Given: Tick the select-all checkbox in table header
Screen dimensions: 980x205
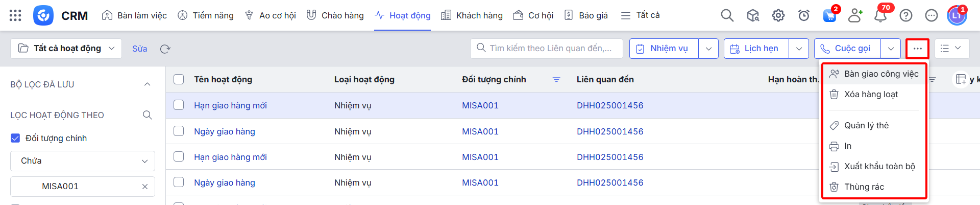Looking at the screenshot, I should [179, 79].
